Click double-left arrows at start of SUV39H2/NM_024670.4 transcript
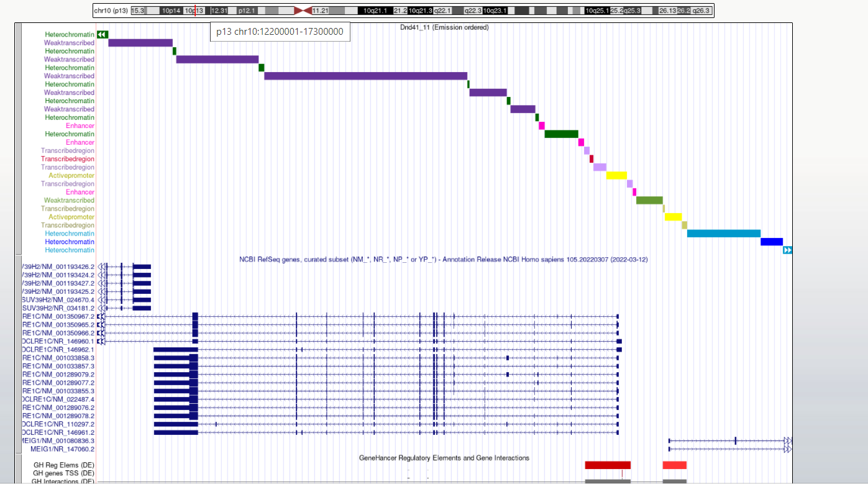868x484 pixels. [101, 299]
